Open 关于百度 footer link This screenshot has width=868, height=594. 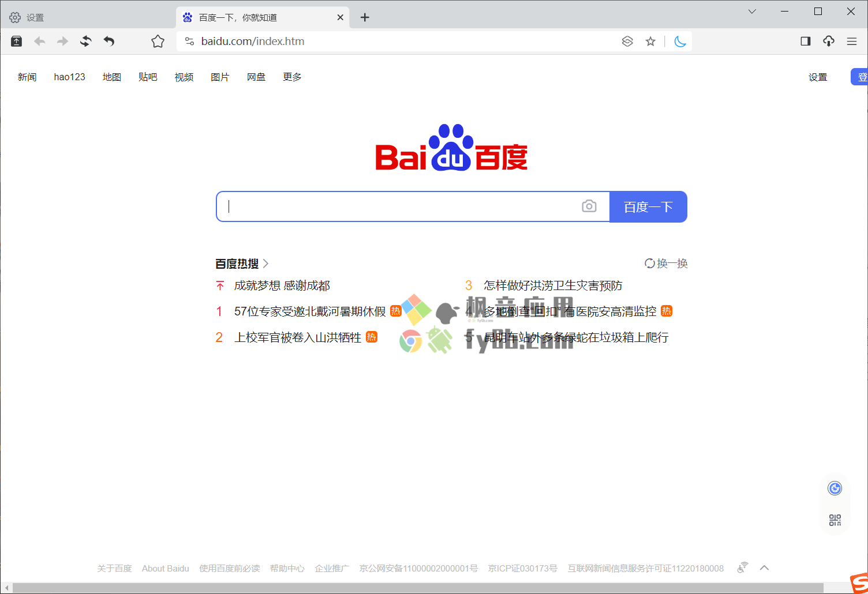[114, 568]
